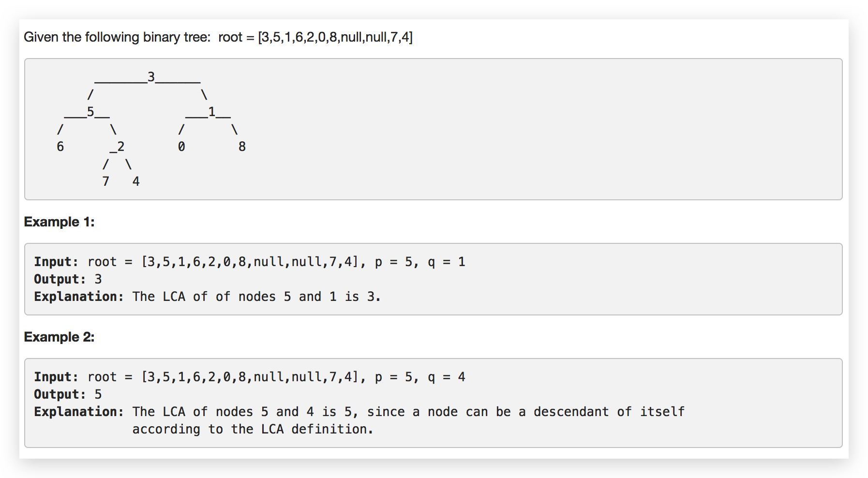
Task: Click node 2 in the tree diagram
Action: coord(120,147)
